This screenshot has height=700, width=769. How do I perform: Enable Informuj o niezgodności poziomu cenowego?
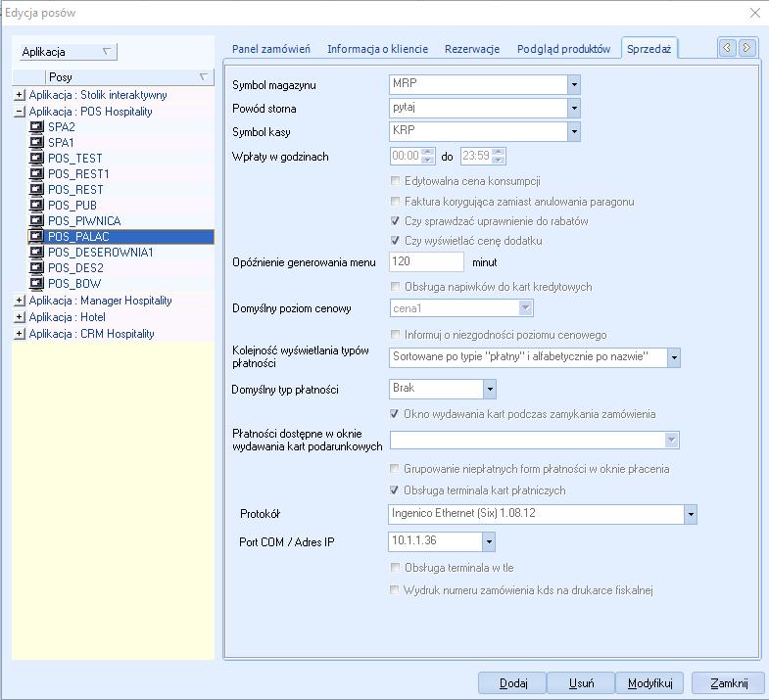tap(395, 335)
